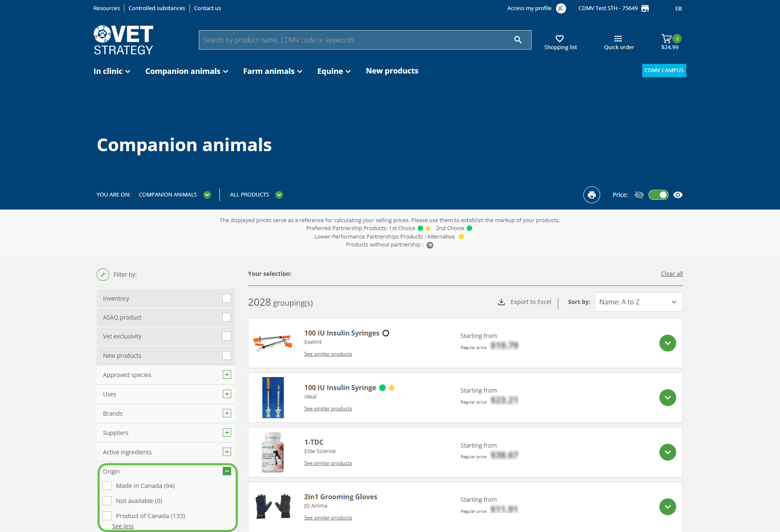Click See less under Origin
The width and height of the screenshot is (780, 532).
[123, 526]
